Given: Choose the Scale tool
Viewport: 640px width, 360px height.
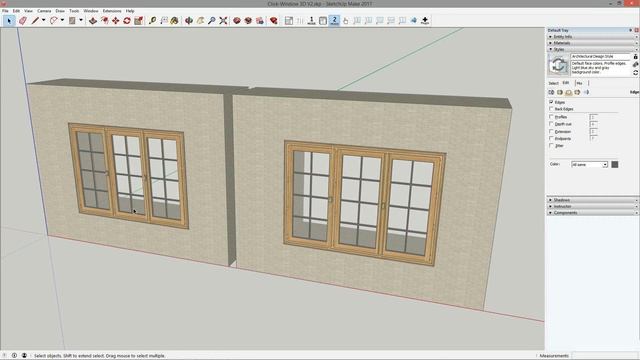Looking at the screenshot, I should click(138, 20).
